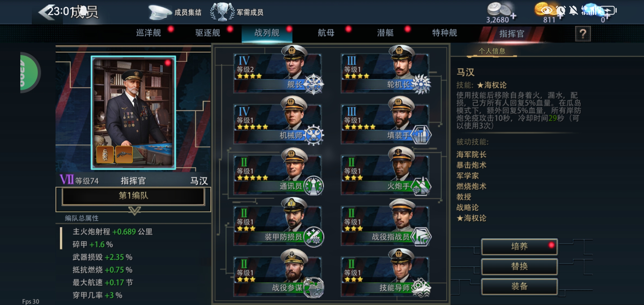Switch to the 巡洋舰 tab
Screen dimensions: 644x305
point(149,33)
